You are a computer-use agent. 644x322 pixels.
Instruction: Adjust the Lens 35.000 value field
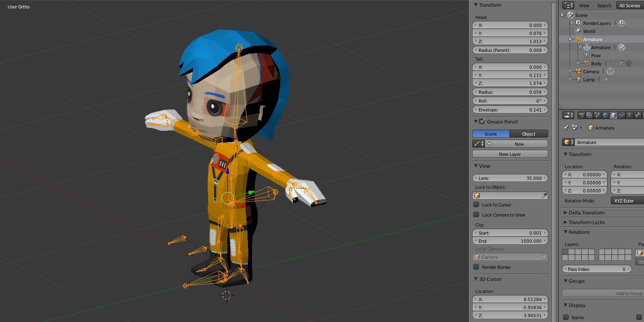510,178
